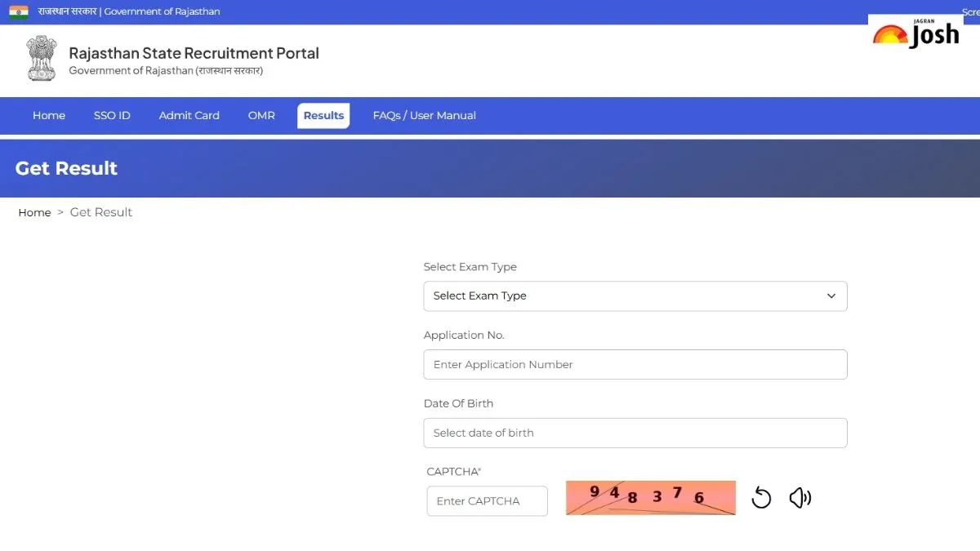Click the Home breadcrumb link
Image resolution: width=980 pixels, height=551 pixels.
click(34, 212)
